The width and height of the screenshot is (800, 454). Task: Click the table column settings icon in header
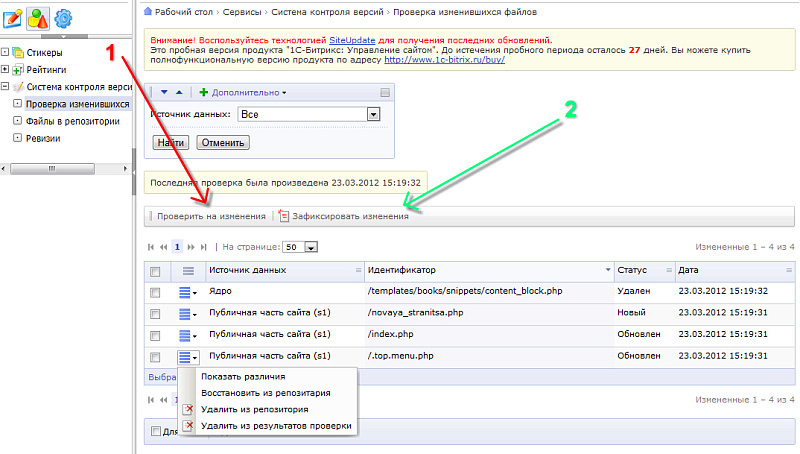pyautogui.click(x=186, y=271)
